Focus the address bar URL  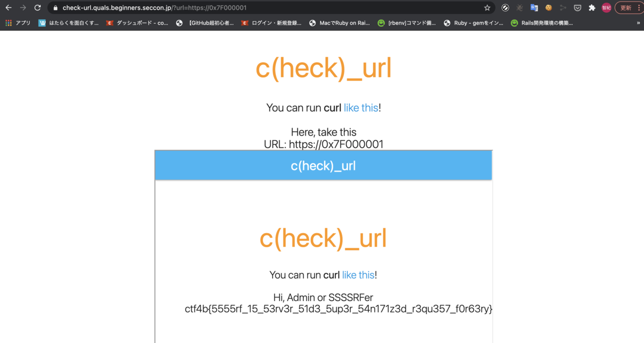click(x=155, y=8)
